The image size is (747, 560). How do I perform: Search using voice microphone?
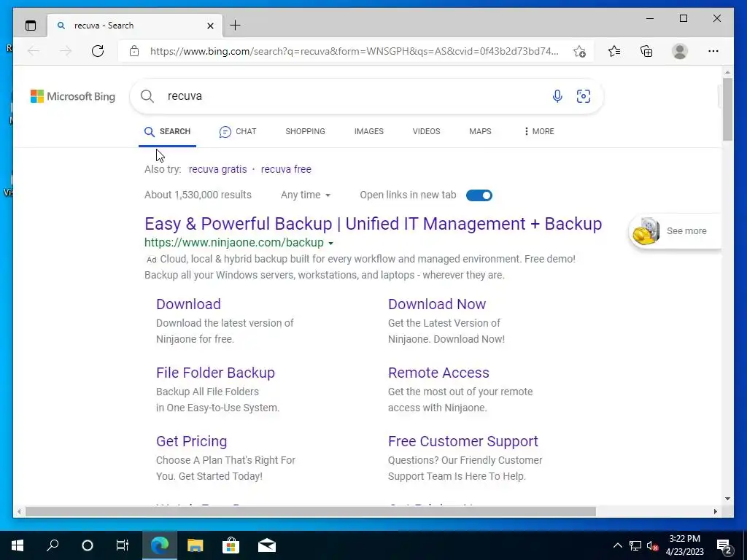[557, 96]
